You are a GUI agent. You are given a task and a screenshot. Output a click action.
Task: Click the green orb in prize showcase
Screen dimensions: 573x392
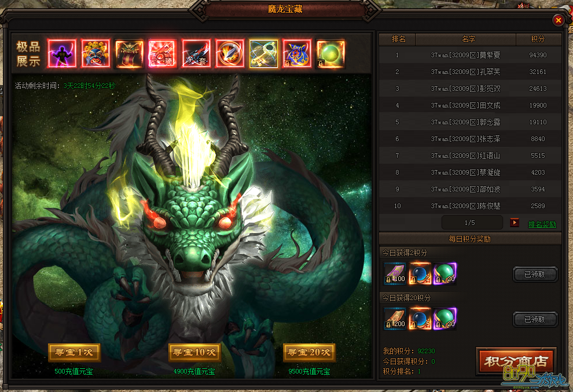point(330,54)
